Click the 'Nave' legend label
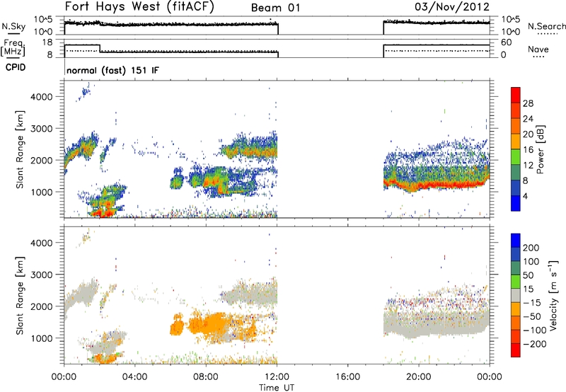The width and height of the screenshot is (566, 392). (x=538, y=49)
